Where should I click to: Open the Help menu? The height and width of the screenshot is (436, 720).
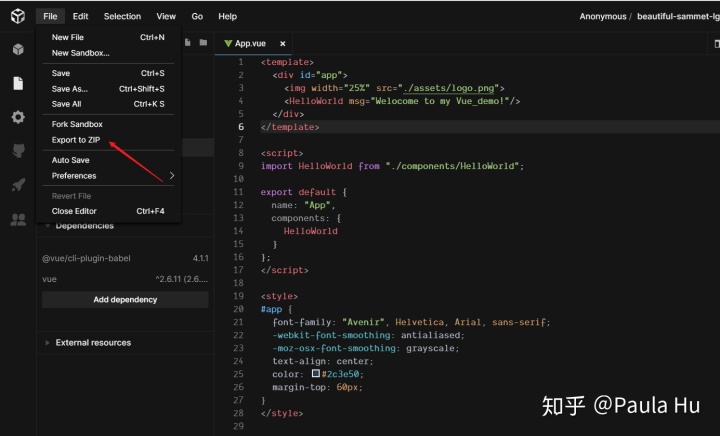point(227,16)
